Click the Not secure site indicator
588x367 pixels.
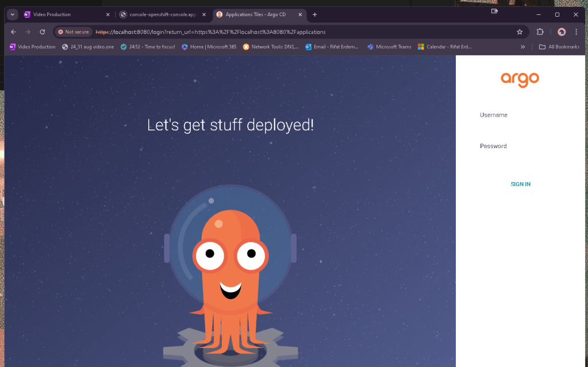74,32
